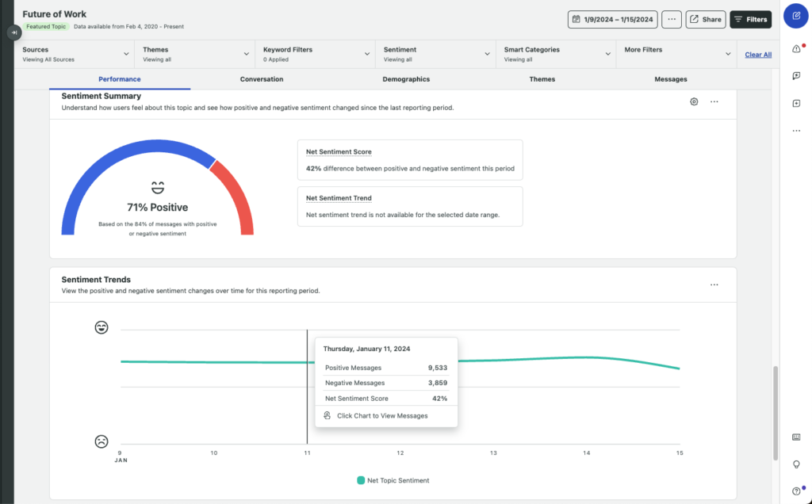Switch to the Conversation tab
This screenshot has height=504, width=812.
[x=262, y=79]
